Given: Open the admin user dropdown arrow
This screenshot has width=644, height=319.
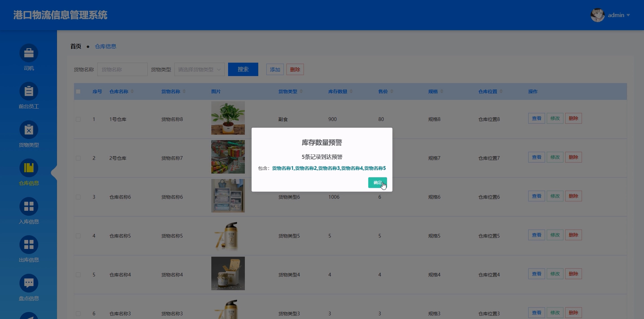Looking at the screenshot, I should (x=628, y=15).
